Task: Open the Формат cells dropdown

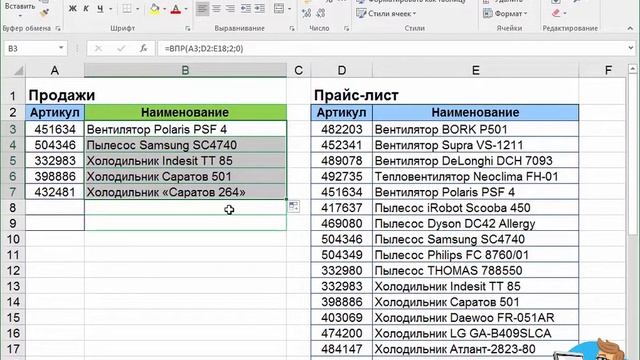Action: click(x=505, y=13)
